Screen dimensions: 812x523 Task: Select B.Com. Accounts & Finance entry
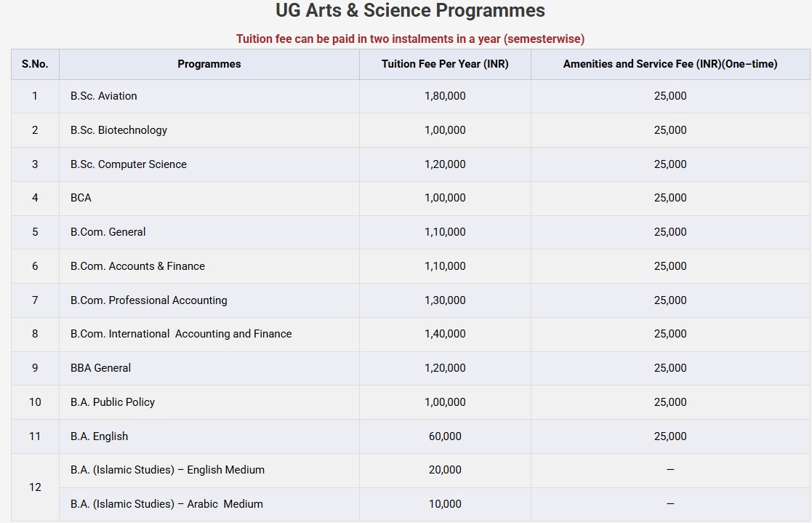tap(137, 266)
